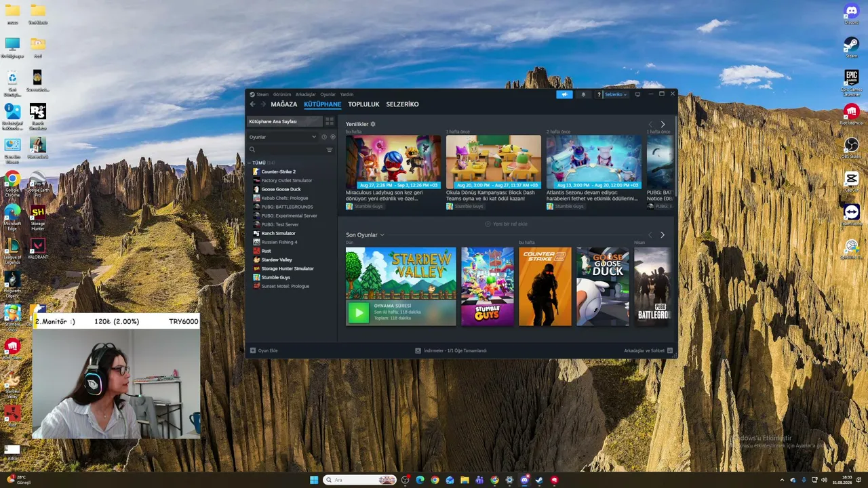Switch library to grid collections view icon
Screen dimensions: 868x488
330,121
